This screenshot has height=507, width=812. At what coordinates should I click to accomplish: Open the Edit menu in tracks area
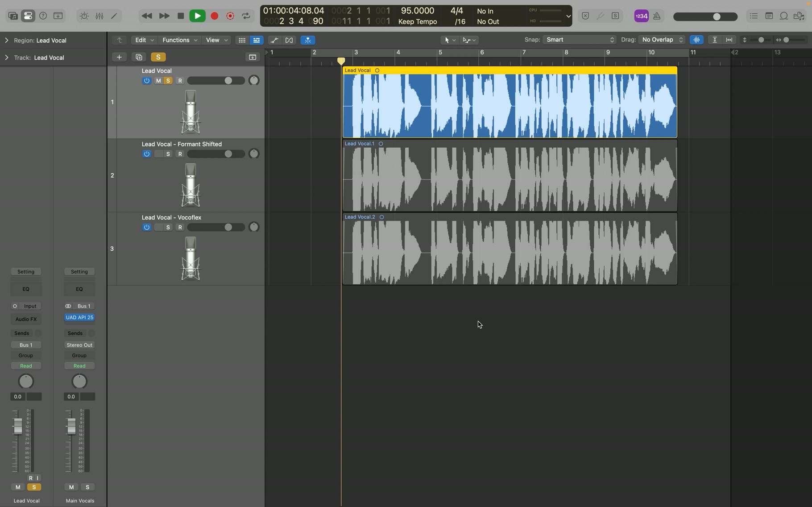(144, 40)
